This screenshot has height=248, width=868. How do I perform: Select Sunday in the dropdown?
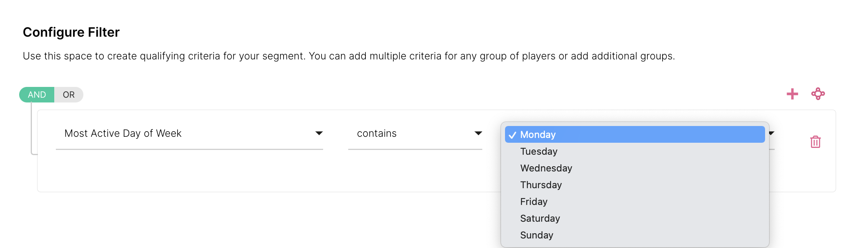coord(537,235)
